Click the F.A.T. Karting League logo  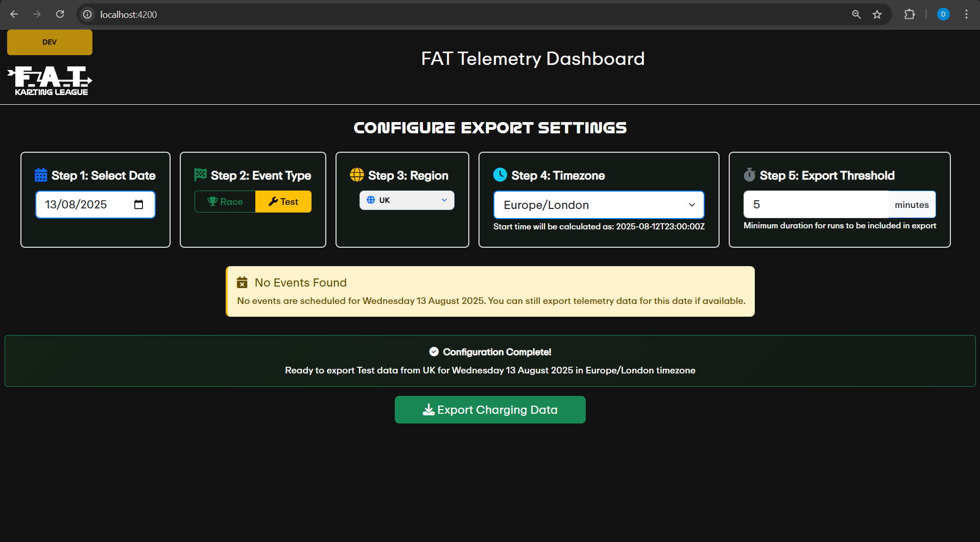coord(50,81)
